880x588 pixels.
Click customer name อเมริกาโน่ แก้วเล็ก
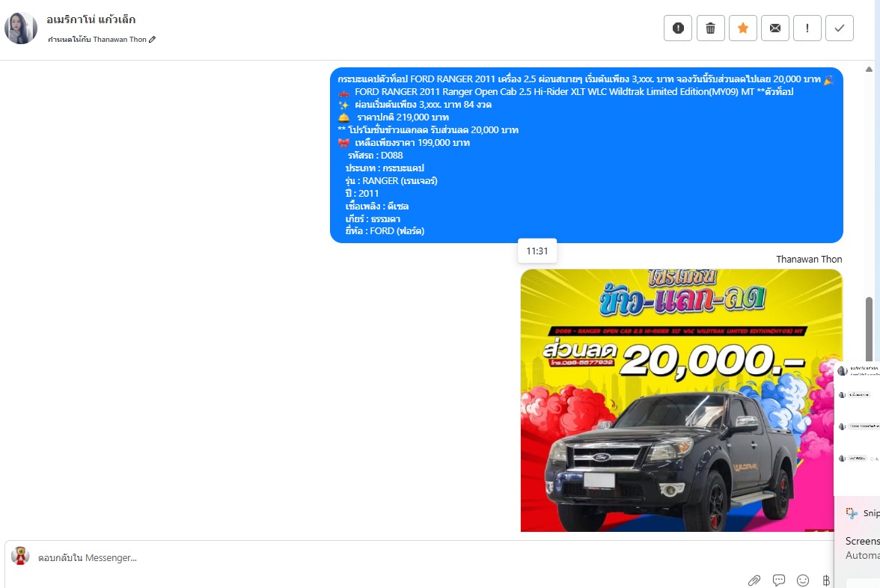coord(91,19)
